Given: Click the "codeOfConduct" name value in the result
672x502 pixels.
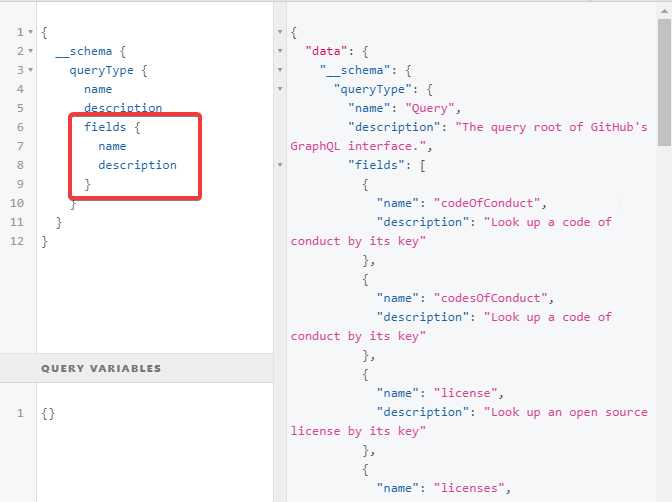Looking at the screenshot, I should point(487,203).
